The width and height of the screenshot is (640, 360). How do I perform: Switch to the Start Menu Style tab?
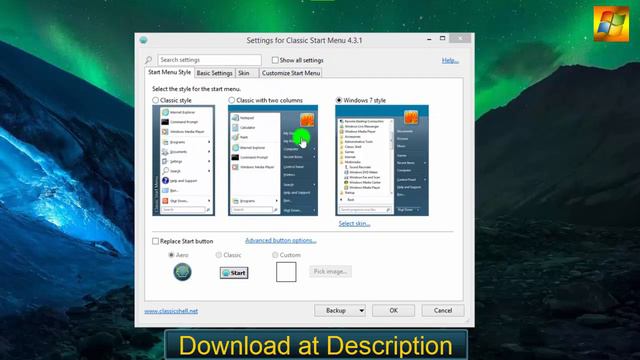(169, 72)
